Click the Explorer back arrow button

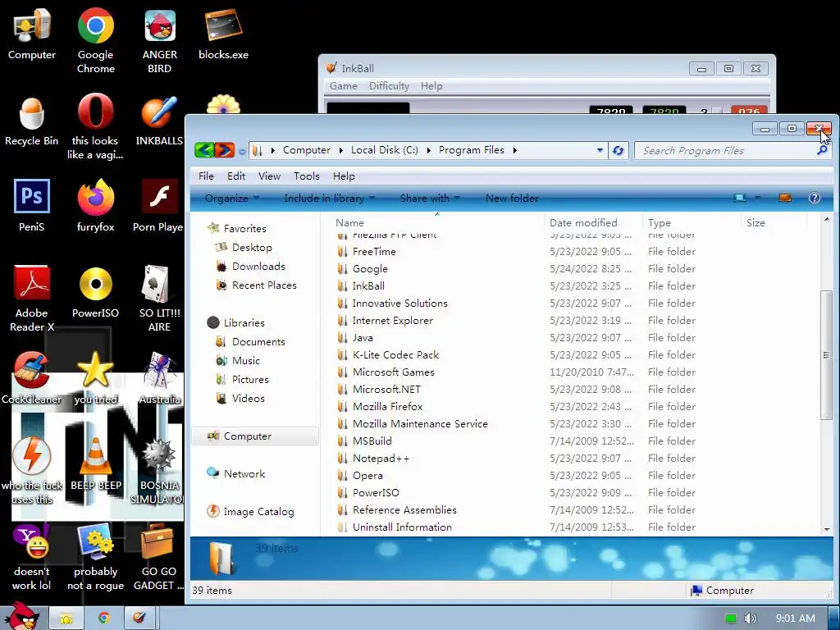click(204, 150)
